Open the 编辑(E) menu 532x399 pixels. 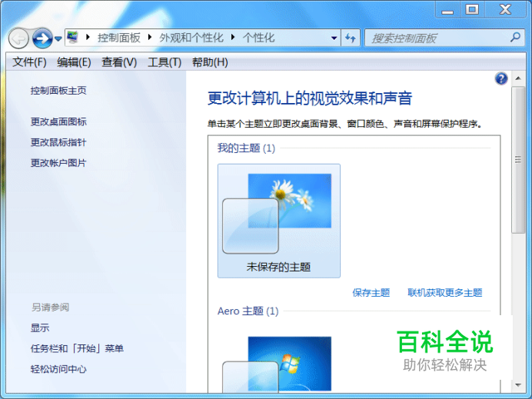[x=74, y=62]
